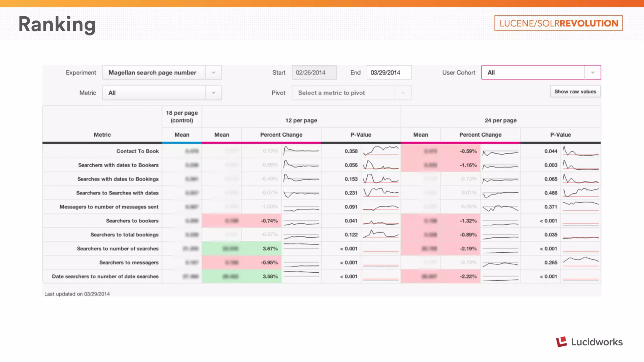Click the Start date field

click(314, 73)
